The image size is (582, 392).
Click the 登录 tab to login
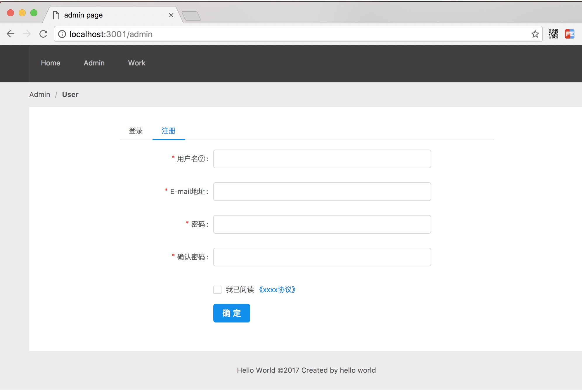(136, 130)
